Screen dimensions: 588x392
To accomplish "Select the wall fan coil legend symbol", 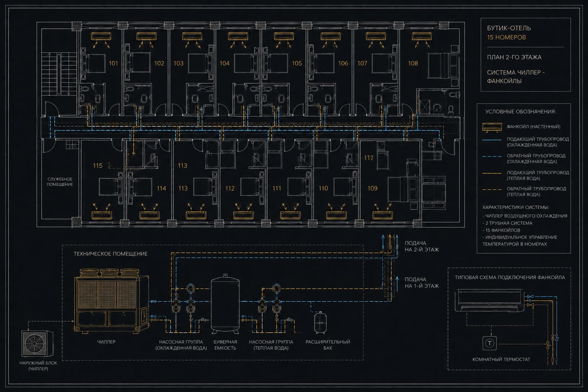I will click(x=492, y=127).
